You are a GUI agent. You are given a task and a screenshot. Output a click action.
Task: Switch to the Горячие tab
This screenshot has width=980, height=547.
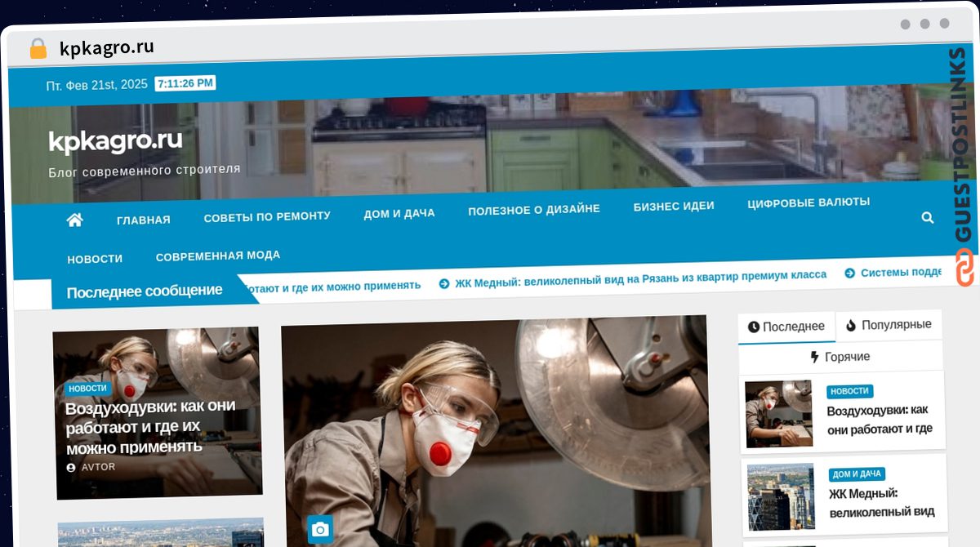[x=840, y=357]
